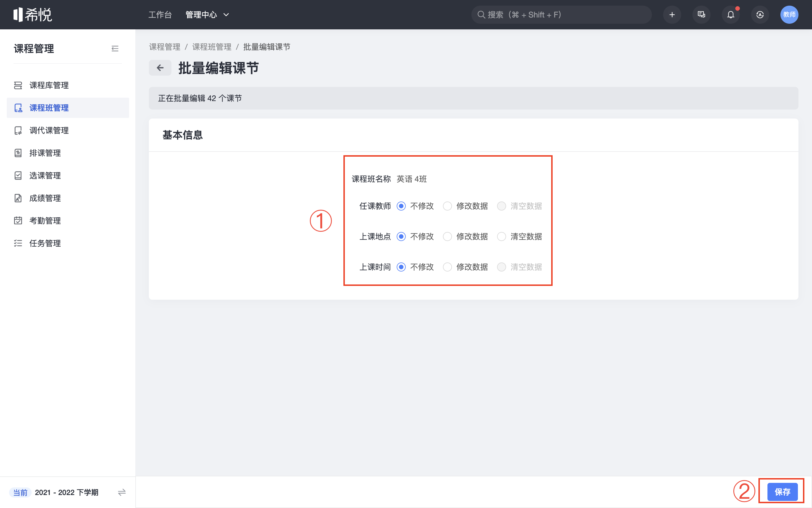The width and height of the screenshot is (812, 508).
Task: Click the 正在批量编辑 42 个课节 banner text
Action: [200, 98]
